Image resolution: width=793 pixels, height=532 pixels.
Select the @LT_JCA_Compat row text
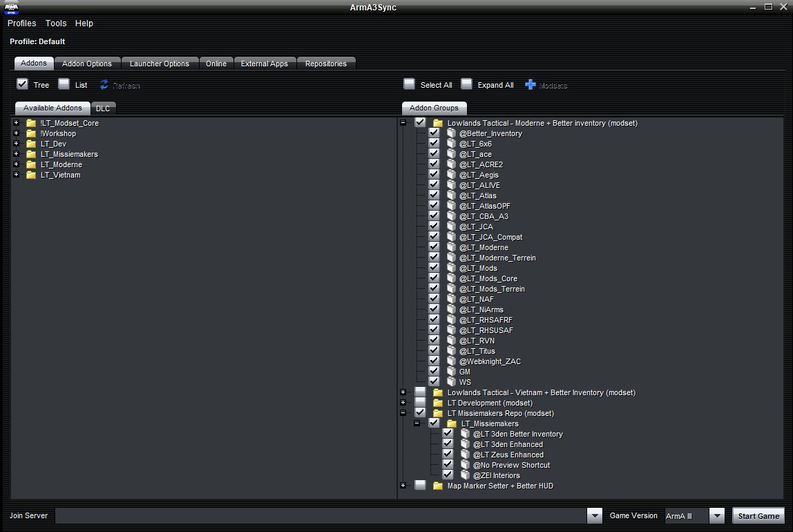pyautogui.click(x=490, y=237)
